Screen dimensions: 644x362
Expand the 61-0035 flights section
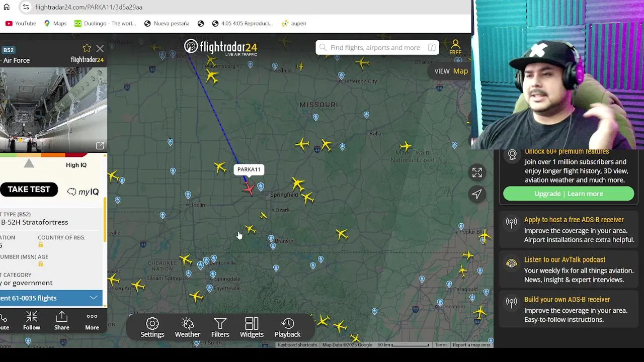click(51, 298)
